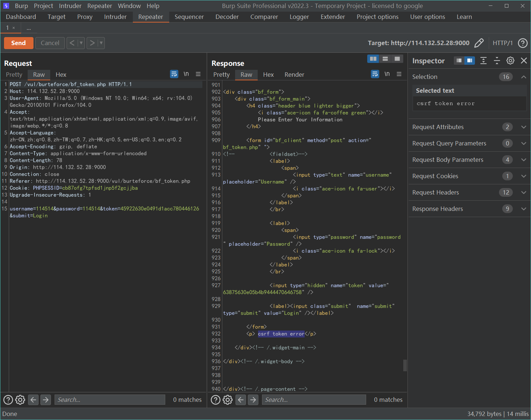Send the request
Screen dimensions: 531x420
[x=19, y=43]
